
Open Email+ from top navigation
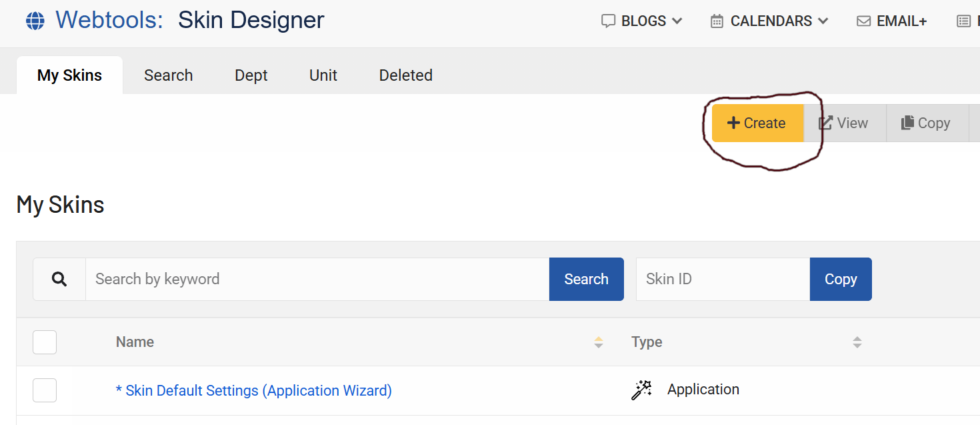[x=892, y=21]
